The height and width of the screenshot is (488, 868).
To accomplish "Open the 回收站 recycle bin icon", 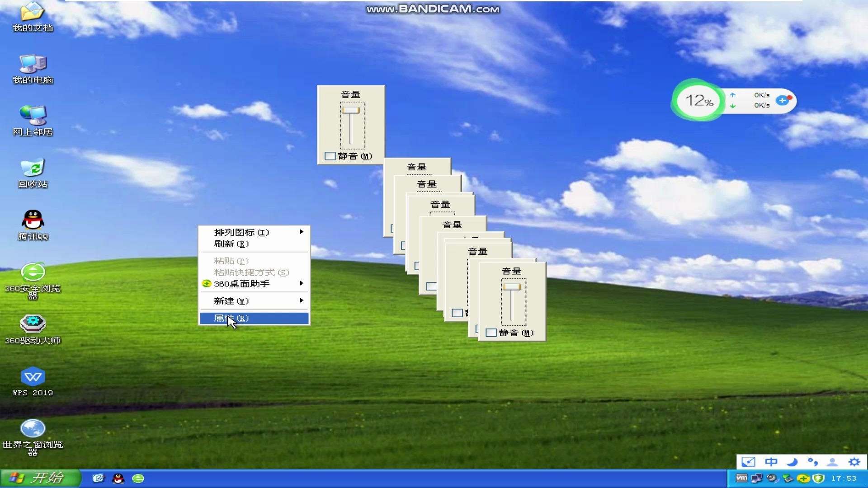I will coord(33,168).
